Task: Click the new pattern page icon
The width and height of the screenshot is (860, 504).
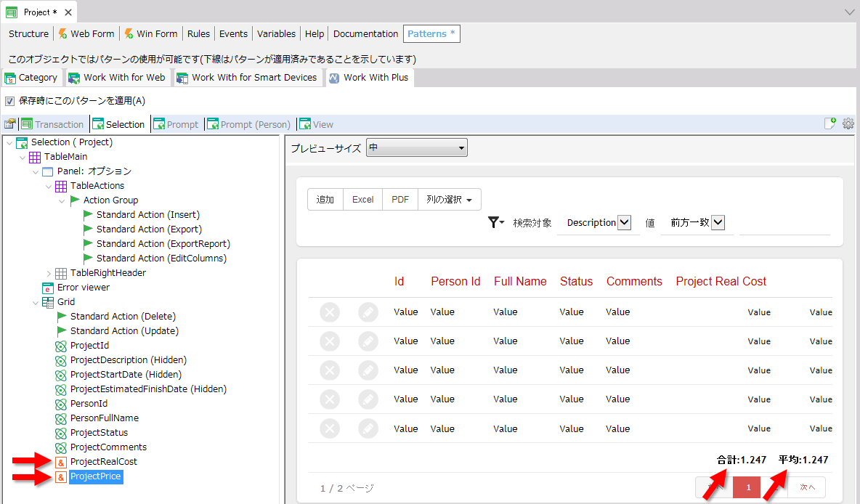Action: 829,123
